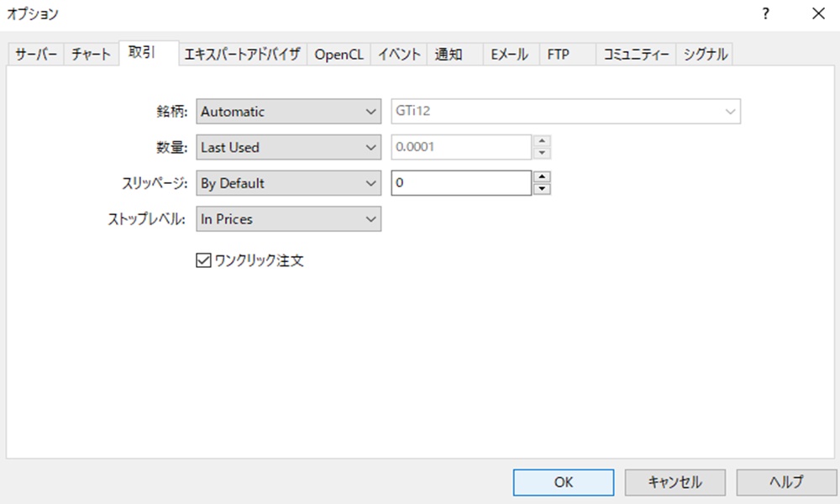Uncheck the ワンクリック注文 checkbox
This screenshot has width=840, height=504.
[x=202, y=260]
